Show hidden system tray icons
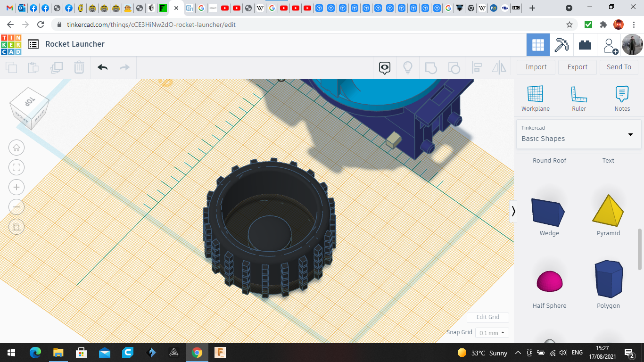The image size is (644, 362). pyautogui.click(x=518, y=353)
